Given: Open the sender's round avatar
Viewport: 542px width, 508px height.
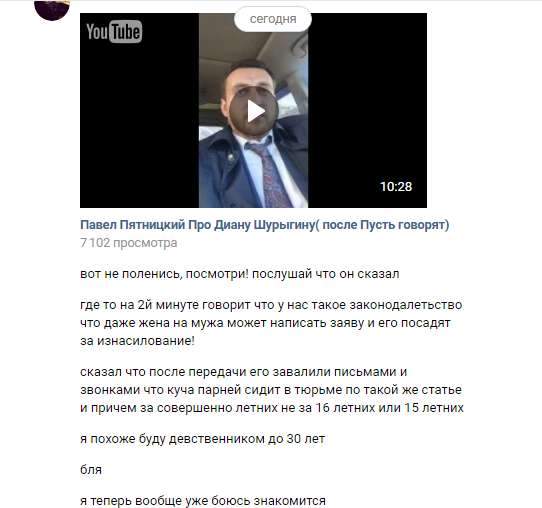Looking at the screenshot, I should (x=52, y=10).
